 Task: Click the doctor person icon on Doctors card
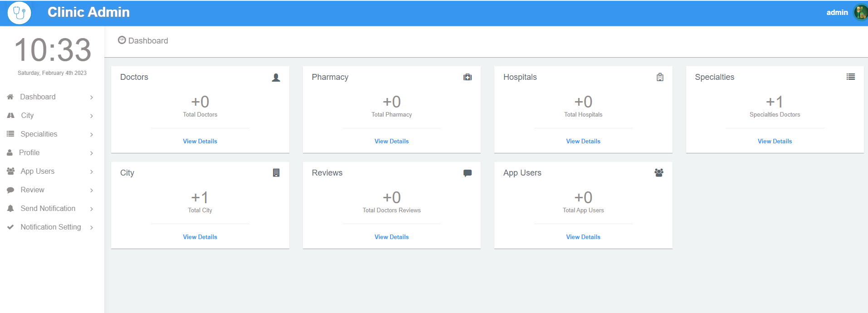[276, 77]
